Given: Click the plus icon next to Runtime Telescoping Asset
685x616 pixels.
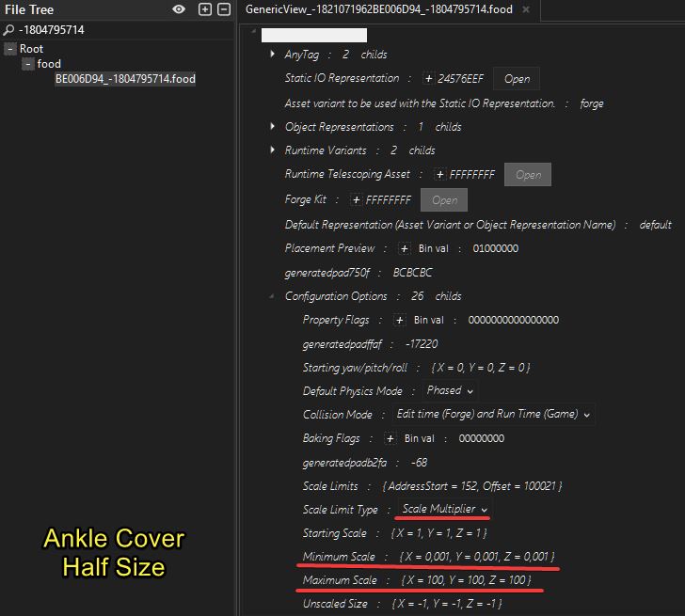Looking at the screenshot, I should tap(440, 175).
